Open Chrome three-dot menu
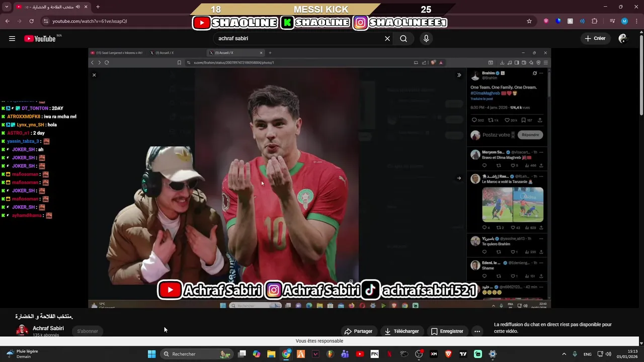This screenshot has height=362, width=644. tap(636, 21)
